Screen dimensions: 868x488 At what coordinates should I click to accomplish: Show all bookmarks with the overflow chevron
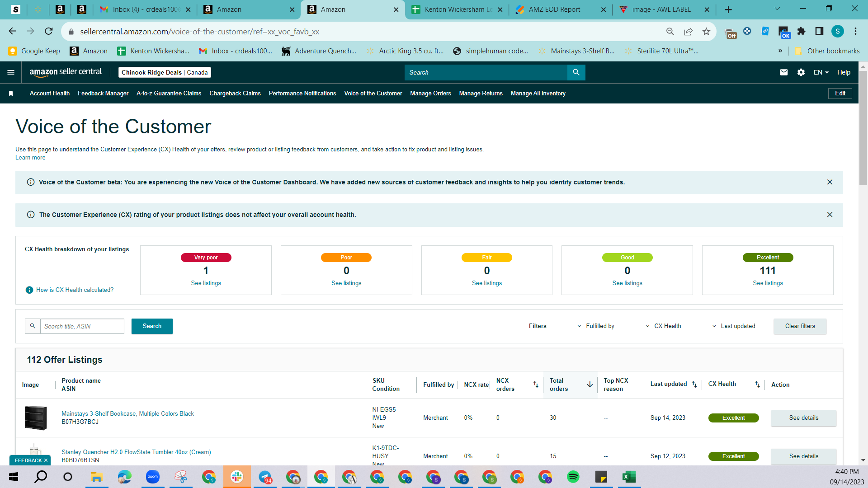(x=780, y=51)
